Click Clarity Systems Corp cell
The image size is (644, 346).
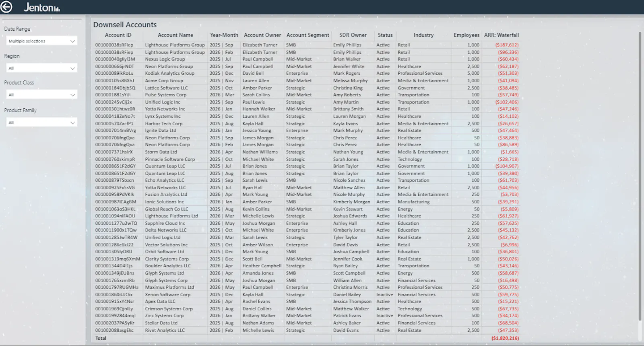click(167, 259)
